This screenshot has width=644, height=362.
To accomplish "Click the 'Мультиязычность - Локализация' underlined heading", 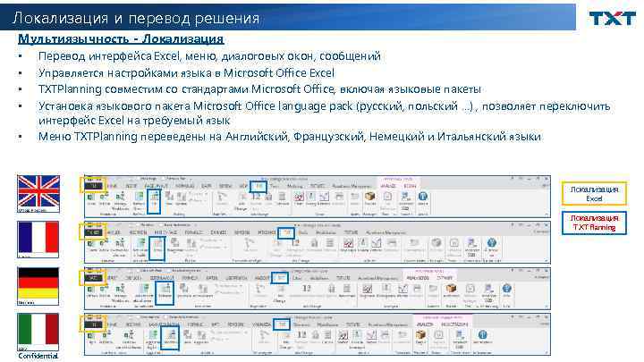I will click(121, 39).
